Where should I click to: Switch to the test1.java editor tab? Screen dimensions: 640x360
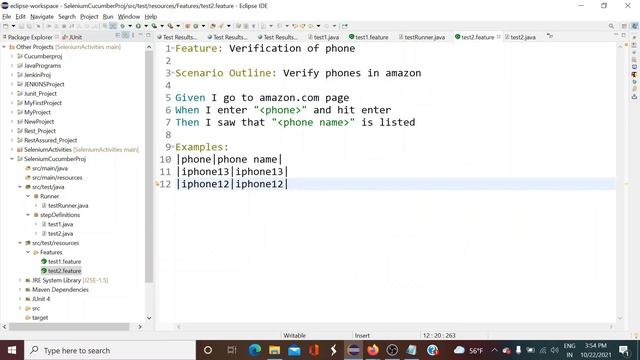point(324,37)
